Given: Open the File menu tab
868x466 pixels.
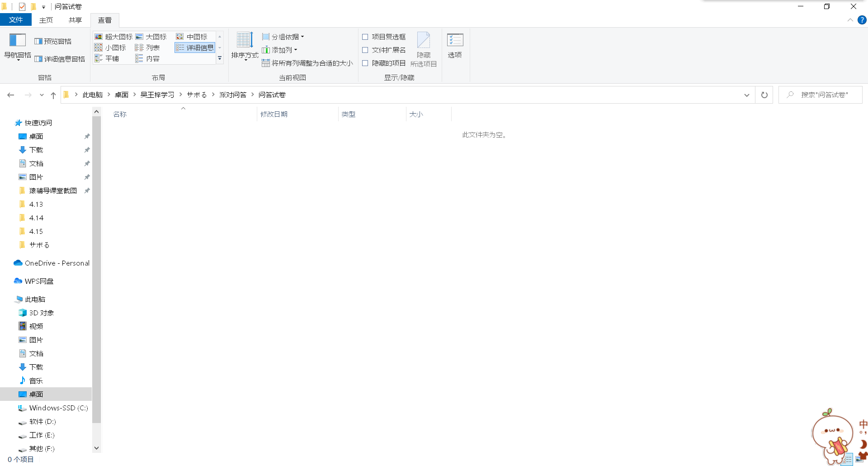Looking at the screenshot, I should click(16, 20).
